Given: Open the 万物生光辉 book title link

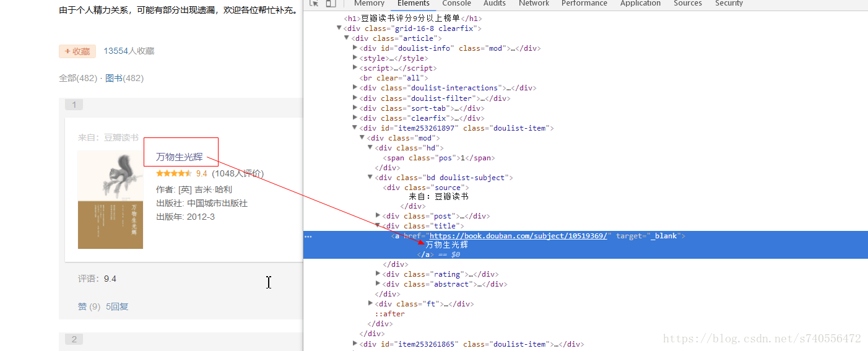Looking at the screenshot, I should point(179,157).
